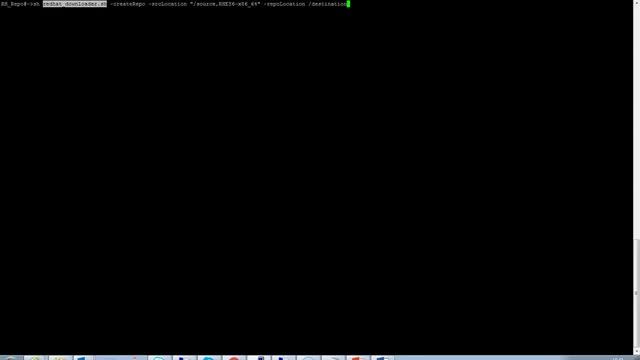The height and width of the screenshot is (360, 640).
Task: Click the green terminal cursor block
Action: (x=349, y=4)
